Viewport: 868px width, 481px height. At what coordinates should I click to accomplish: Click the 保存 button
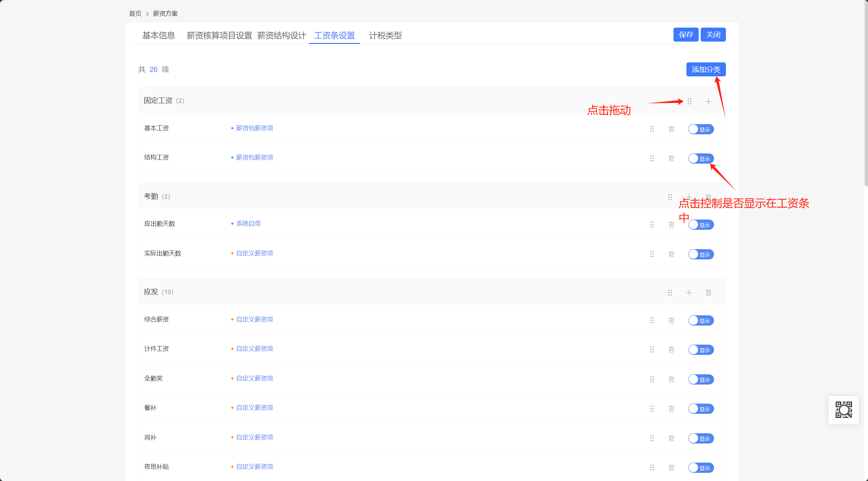coord(685,35)
